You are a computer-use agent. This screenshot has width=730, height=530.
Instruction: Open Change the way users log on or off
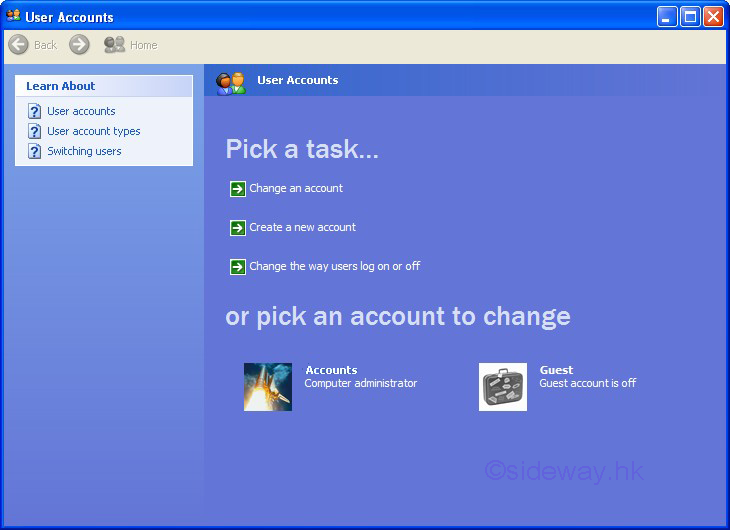point(334,266)
